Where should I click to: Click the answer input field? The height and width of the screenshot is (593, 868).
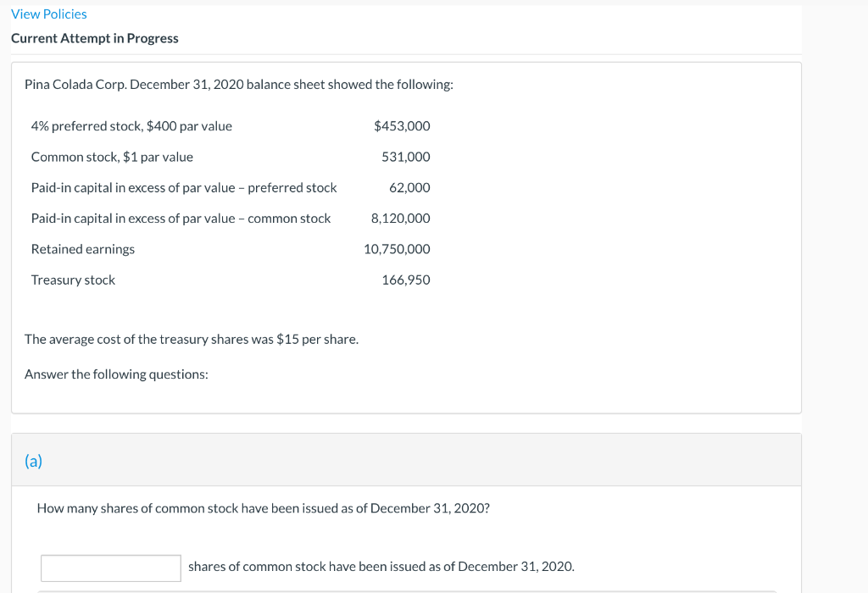[110, 568]
